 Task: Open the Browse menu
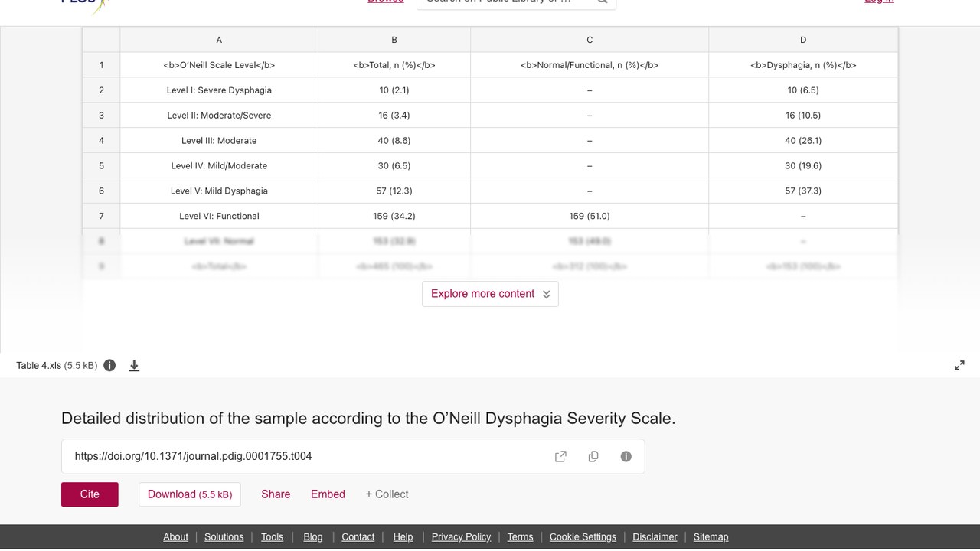coord(386,2)
